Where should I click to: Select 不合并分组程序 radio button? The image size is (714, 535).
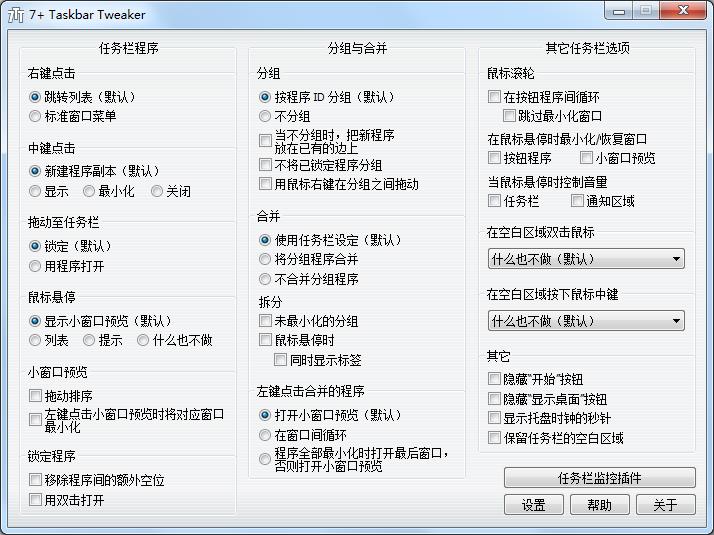[265, 279]
